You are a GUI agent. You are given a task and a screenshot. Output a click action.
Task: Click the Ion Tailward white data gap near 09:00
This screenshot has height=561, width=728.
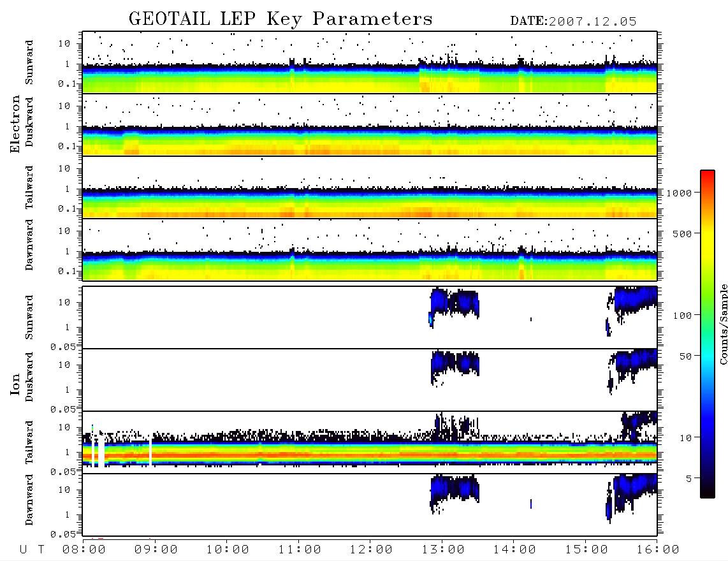(150, 451)
